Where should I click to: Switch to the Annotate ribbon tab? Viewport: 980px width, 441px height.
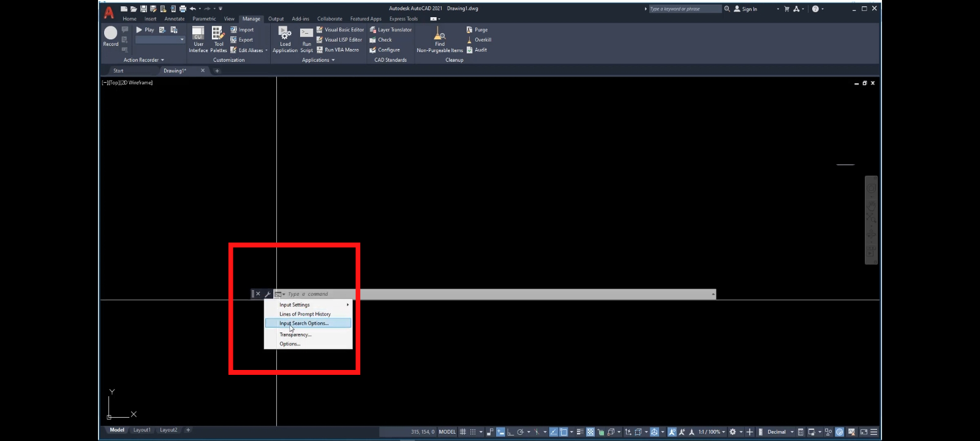[175, 18]
